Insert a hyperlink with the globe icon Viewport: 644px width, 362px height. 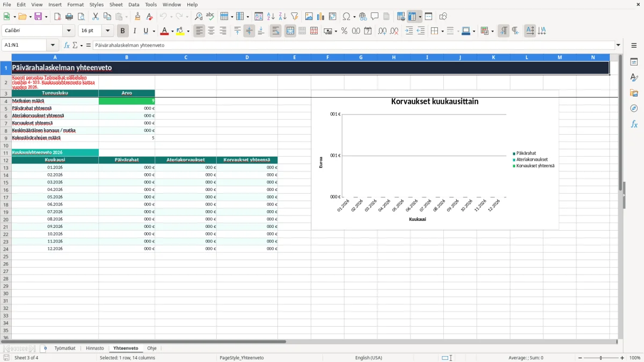[x=363, y=17]
